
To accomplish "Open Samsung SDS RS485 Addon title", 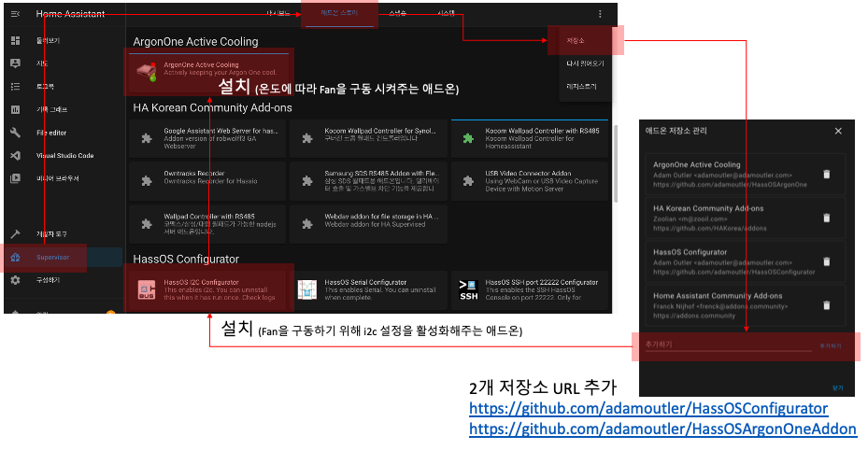I will tap(382, 173).
